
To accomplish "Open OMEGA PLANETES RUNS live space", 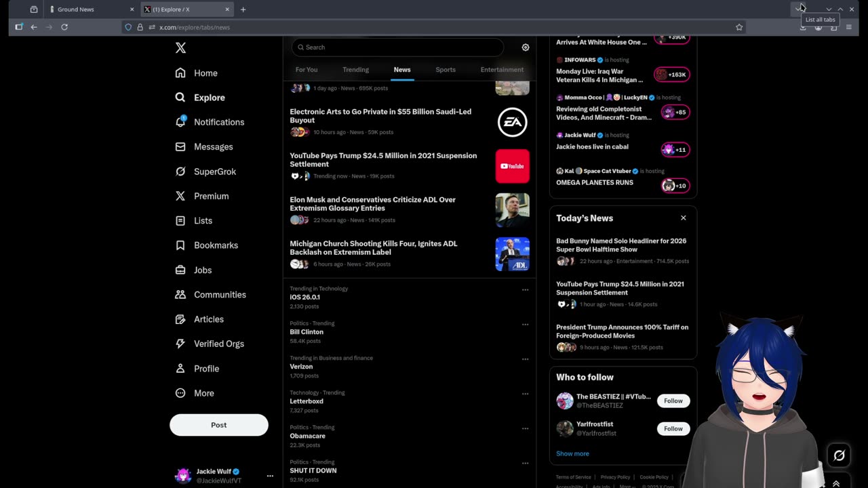I will click(x=595, y=182).
